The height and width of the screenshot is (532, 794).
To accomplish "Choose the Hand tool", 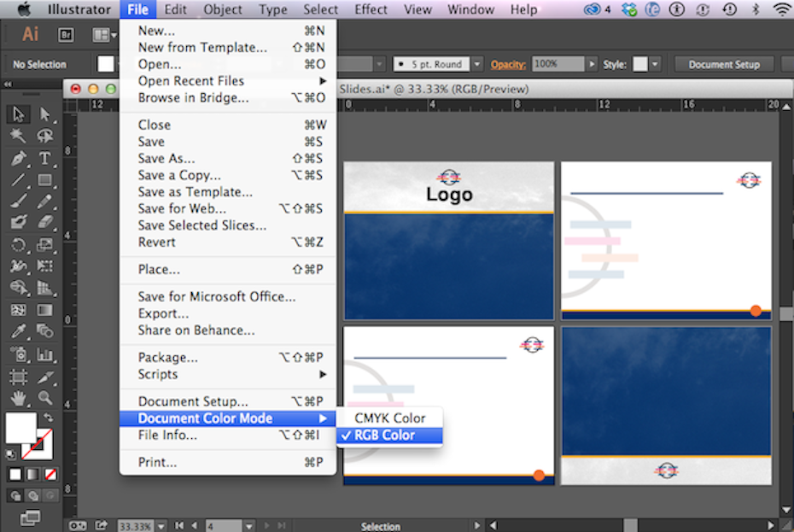I will tap(19, 398).
